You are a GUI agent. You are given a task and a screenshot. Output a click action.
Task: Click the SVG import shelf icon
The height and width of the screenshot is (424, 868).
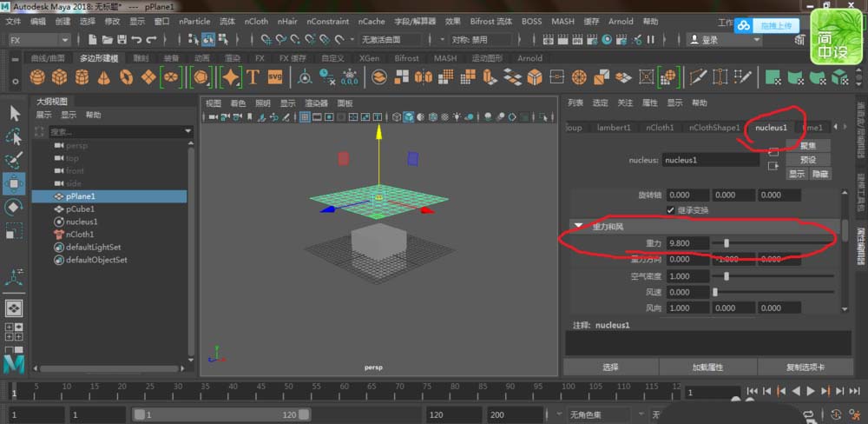[275, 77]
